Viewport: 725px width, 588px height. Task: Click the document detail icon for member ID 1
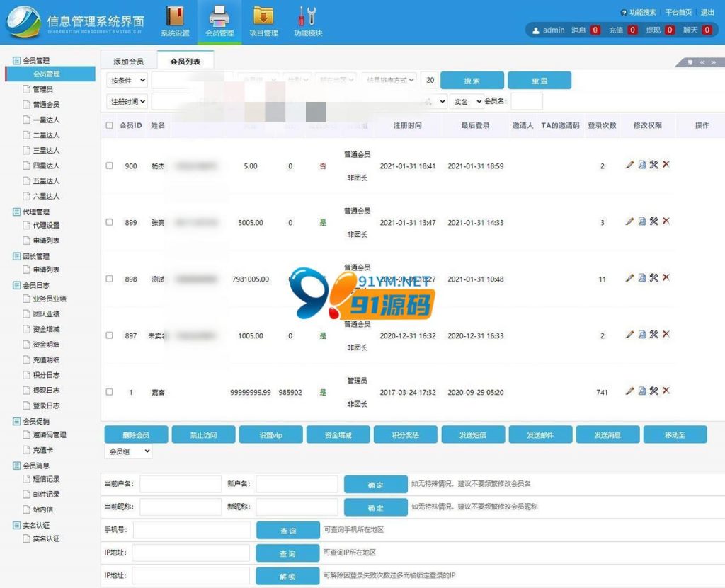pos(641,391)
